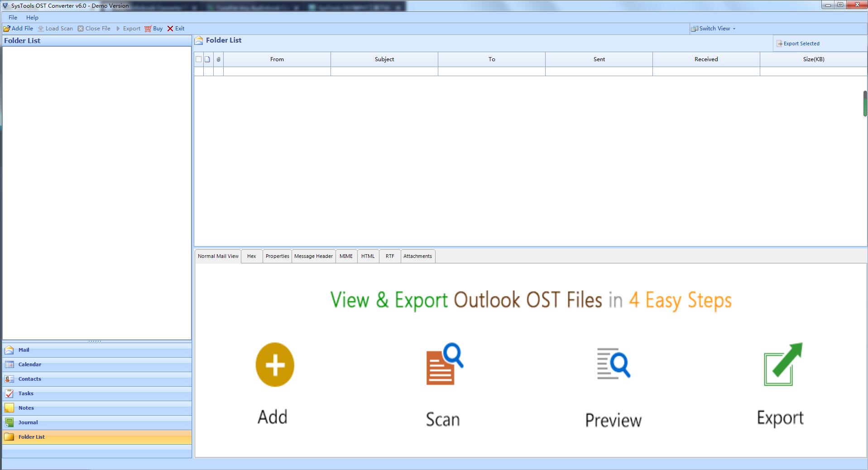Switch to the Normal Mail View tab
The width and height of the screenshot is (868, 470).
[x=218, y=256]
